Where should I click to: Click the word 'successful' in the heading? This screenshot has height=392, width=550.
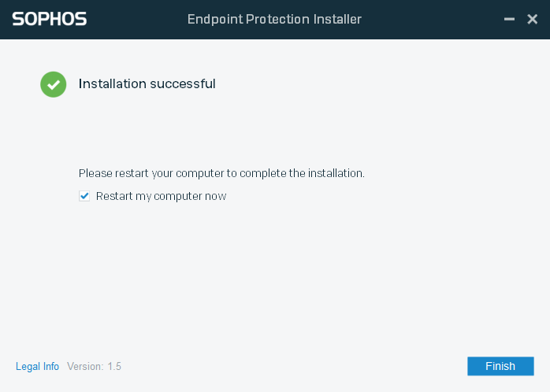pos(184,83)
